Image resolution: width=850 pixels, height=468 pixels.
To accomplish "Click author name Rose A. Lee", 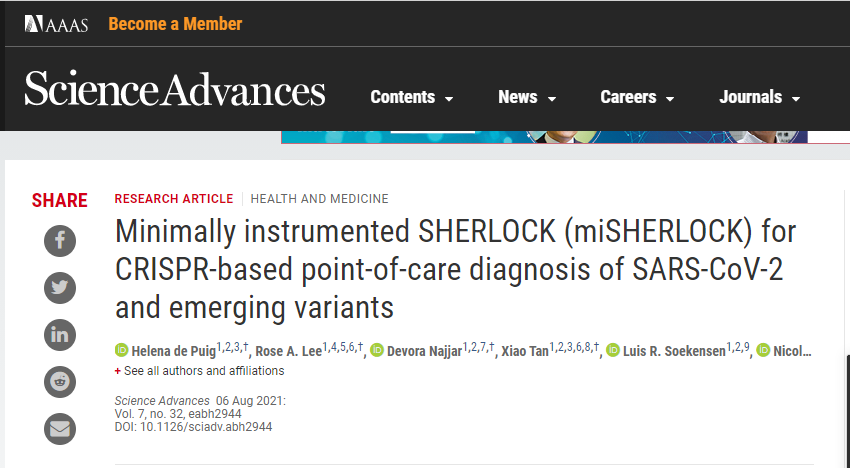I will click(288, 351).
